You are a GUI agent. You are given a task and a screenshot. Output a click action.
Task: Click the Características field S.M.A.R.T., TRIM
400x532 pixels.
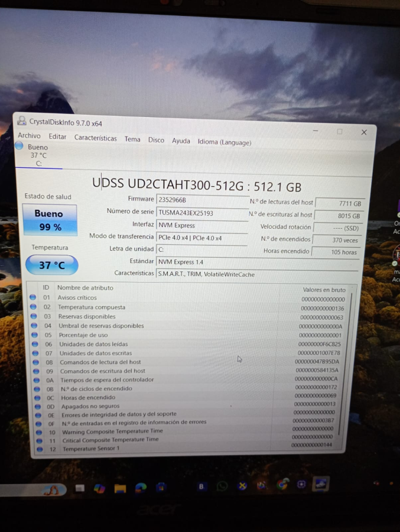click(x=257, y=274)
